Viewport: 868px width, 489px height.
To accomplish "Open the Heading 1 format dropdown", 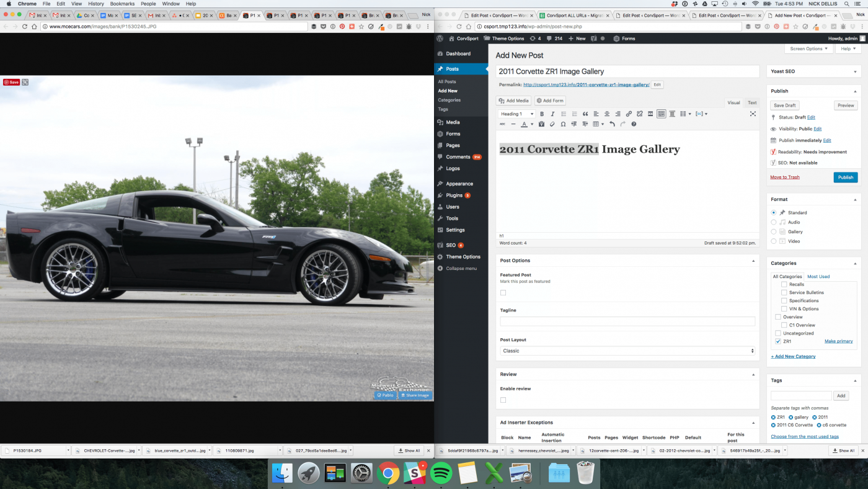I will click(x=516, y=114).
